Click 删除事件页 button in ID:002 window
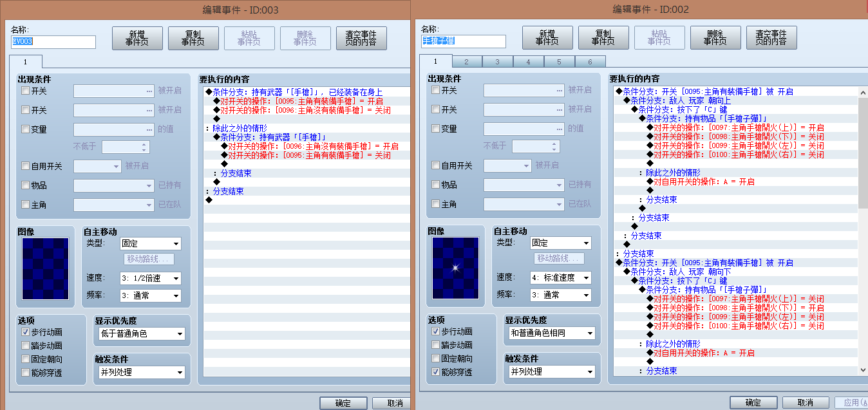The image size is (868, 410). tap(715, 38)
